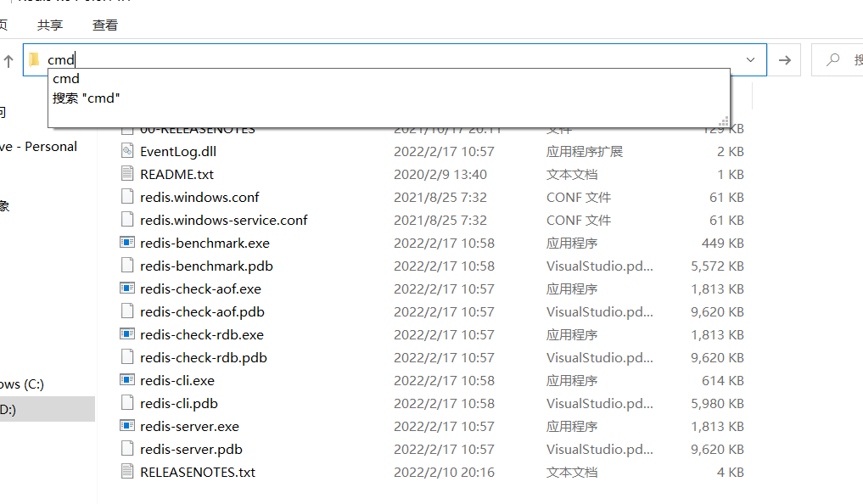
Task: Select the file name redis-cli.exe
Action: (x=177, y=381)
